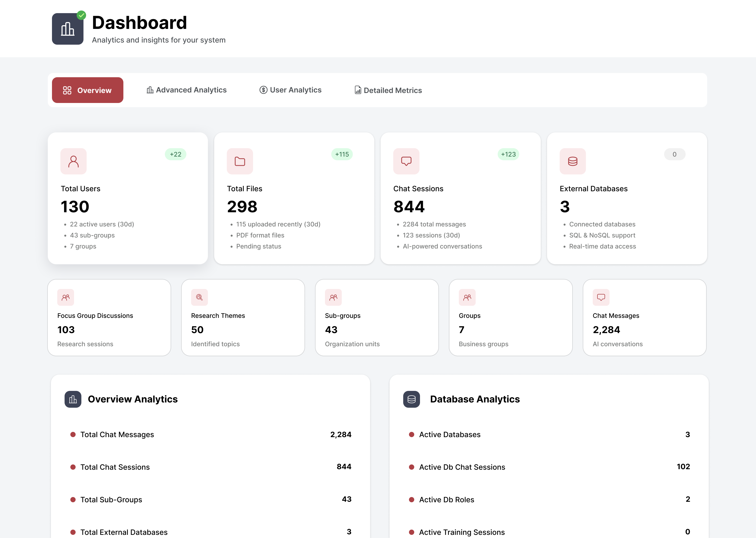Select the Overview tab
The height and width of the screenshot is (538, 756).
click(x=87, y=90)
